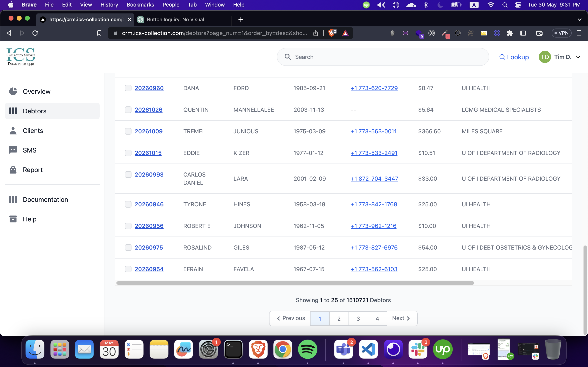Bookmark this page with the bookmark icon
The image size is (588, 367).
pyautogui.click(x=99, y=33)
